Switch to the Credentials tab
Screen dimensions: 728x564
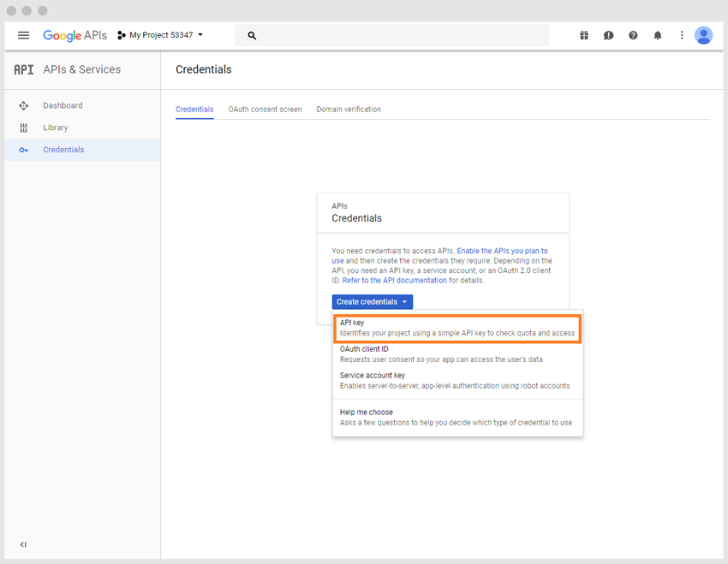(x=194, y=110)
